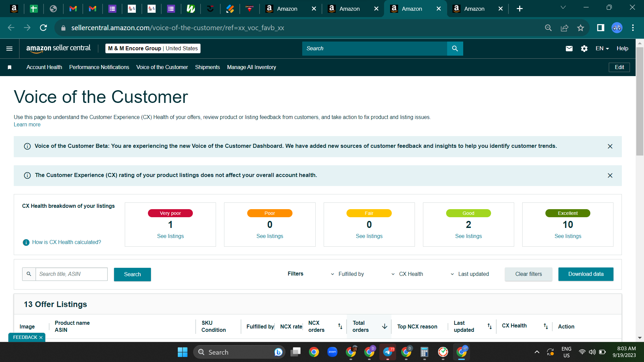Expand the CX Health filter dropdown
The width and height of the screenshot is (644, 362).
click(407, 274)
